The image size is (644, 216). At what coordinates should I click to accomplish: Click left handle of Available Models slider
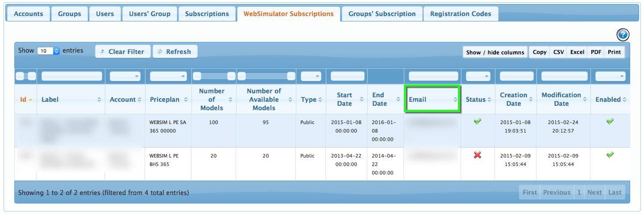241,76
